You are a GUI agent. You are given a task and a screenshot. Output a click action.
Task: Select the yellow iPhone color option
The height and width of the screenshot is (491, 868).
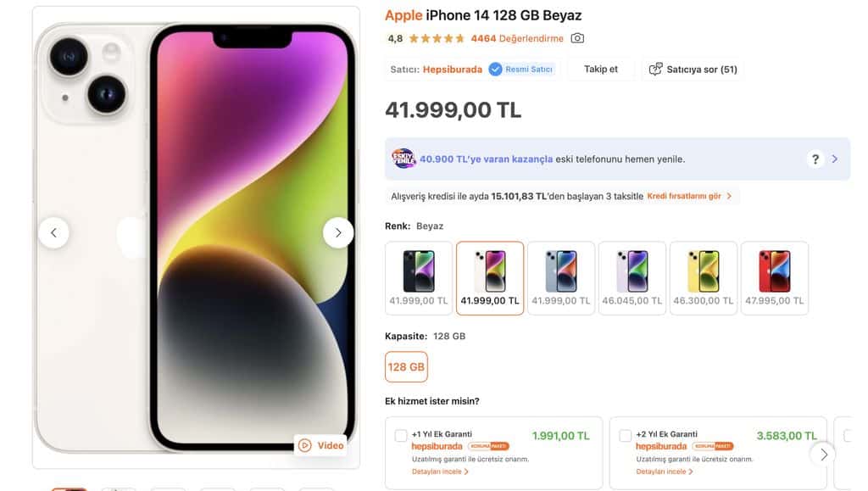[703, 278]
